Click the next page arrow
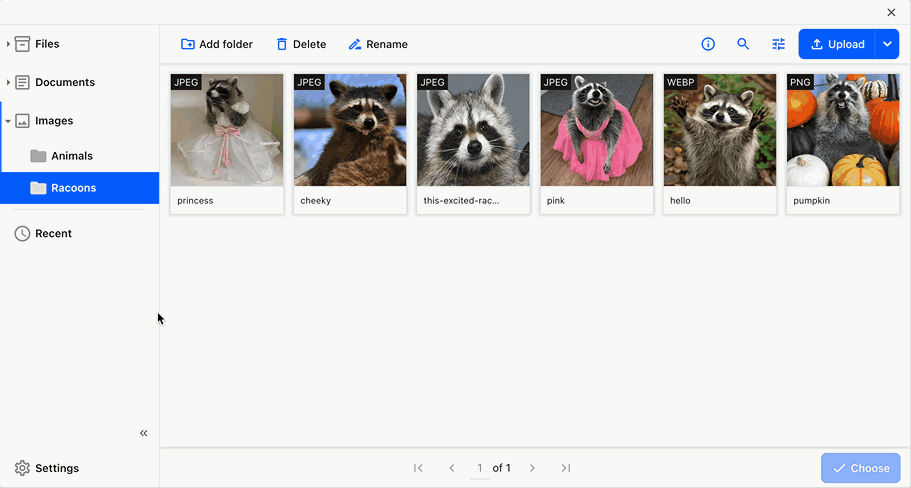 (x=532, y=468)
